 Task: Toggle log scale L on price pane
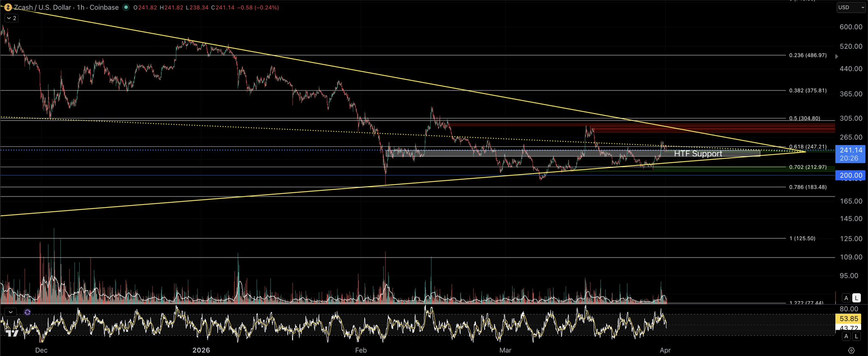pyautogui.click(x=857, y=298)
